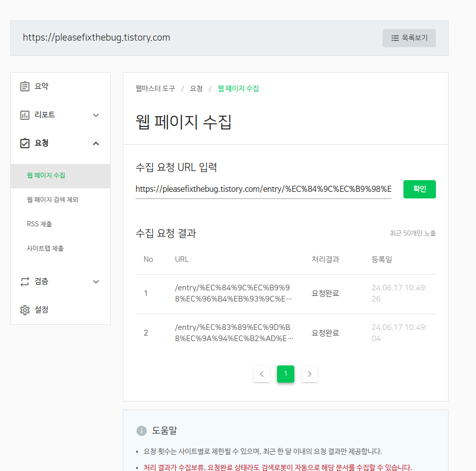Click the green 확인 button
The width and height of the screenshot is (476, 471).
tap(420, 189)
